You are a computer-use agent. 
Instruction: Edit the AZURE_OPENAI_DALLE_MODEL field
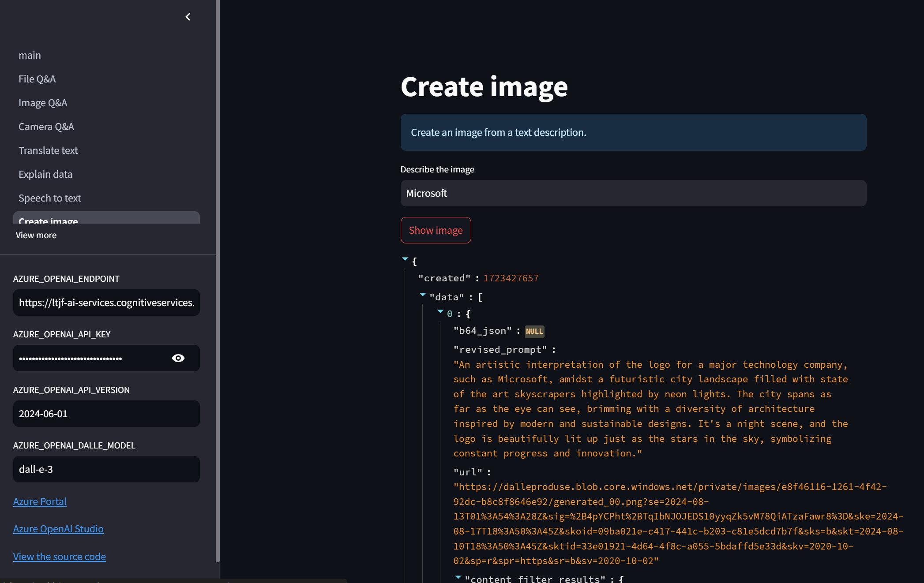point(106,469)
